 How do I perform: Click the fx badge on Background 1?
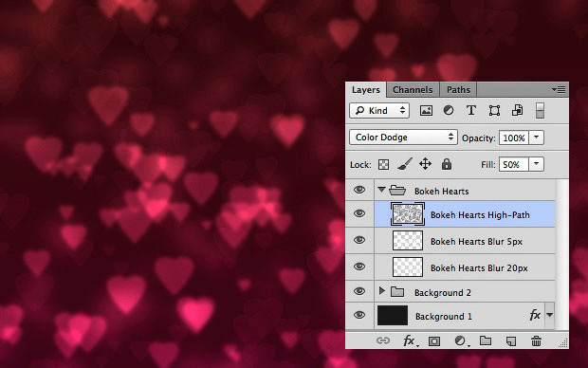[x=535, y=315]
